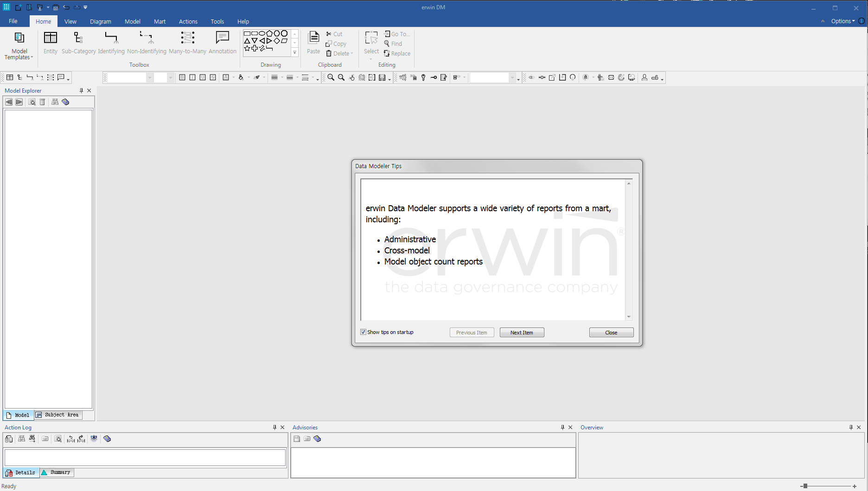Uncheck Show tips on startup

point(363,332)
